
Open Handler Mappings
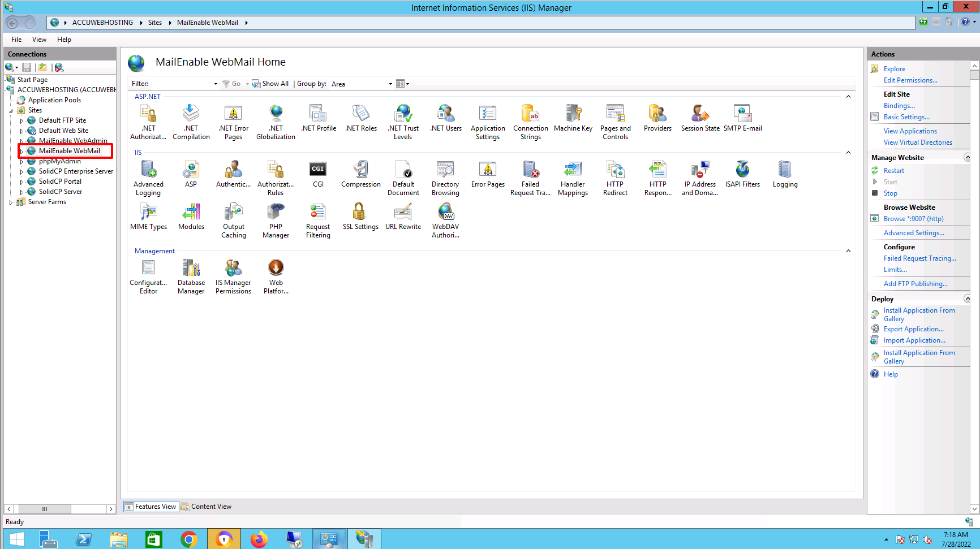click(x=573, y=178)
